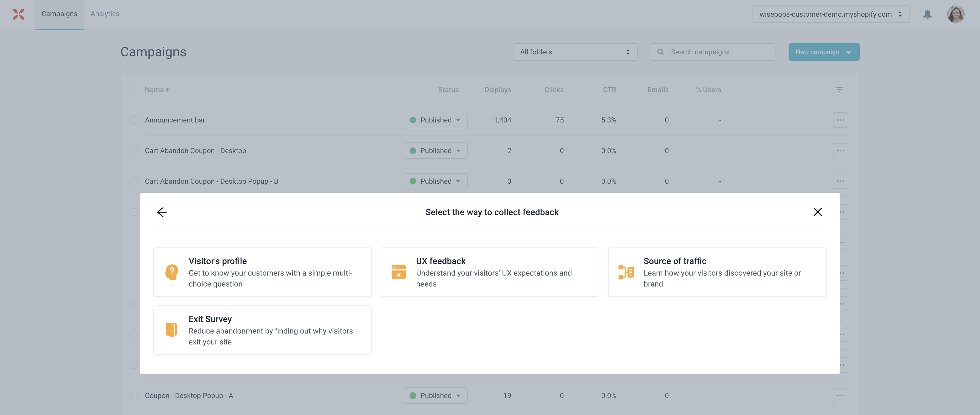Check the Announcement bar row checkbox

[134, 120]
